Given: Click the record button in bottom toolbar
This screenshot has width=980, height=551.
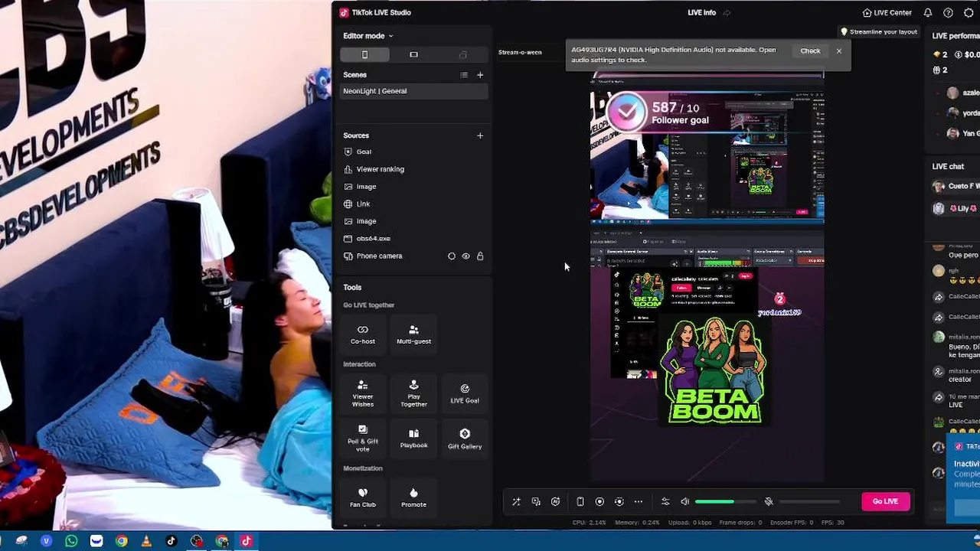Looking at the screenshot, I should (599, 502).
